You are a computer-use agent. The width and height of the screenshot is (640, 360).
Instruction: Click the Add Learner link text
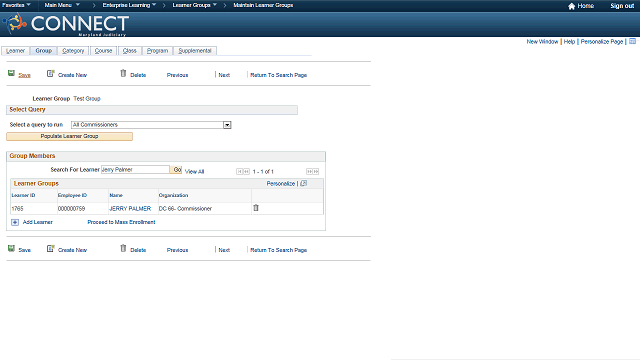(38, 222)
